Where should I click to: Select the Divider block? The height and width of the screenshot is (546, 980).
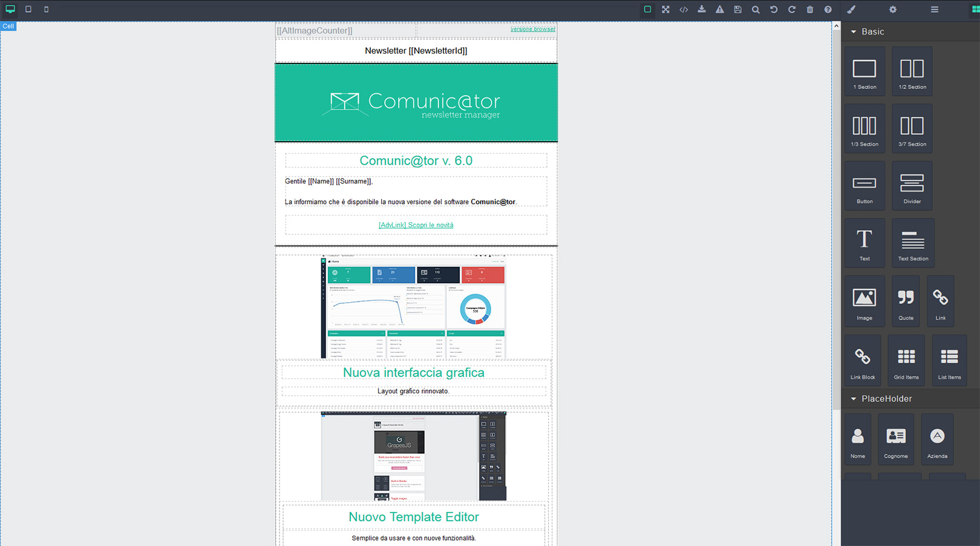(912, 186)
